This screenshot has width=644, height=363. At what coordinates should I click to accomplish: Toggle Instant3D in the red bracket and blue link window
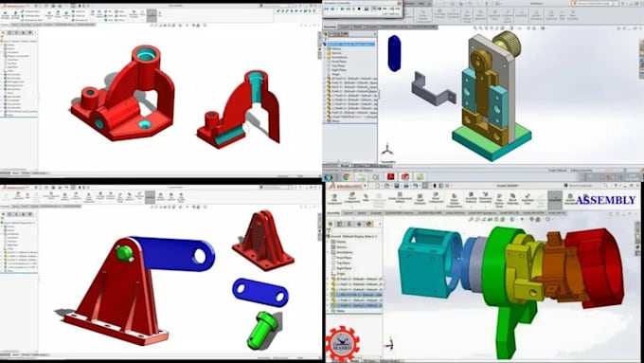(151, 197)
